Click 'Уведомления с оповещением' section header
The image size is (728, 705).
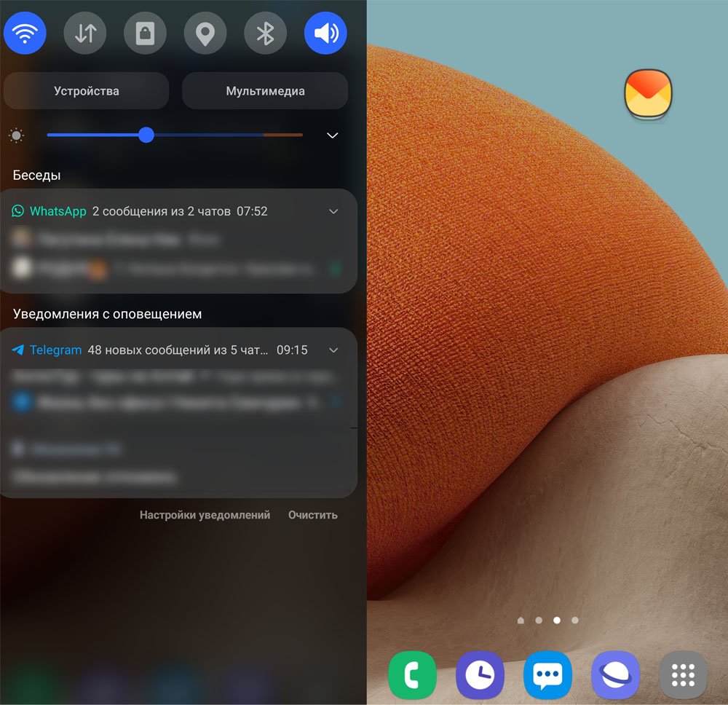[x=107, y=314]
